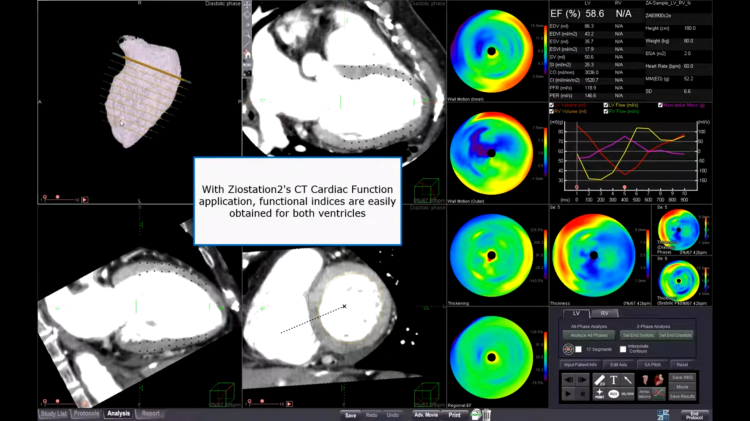This screenshot has height=421, width=750.
Task: Click the top pan icon in the vertical toolbar
Action: [247, 6]
